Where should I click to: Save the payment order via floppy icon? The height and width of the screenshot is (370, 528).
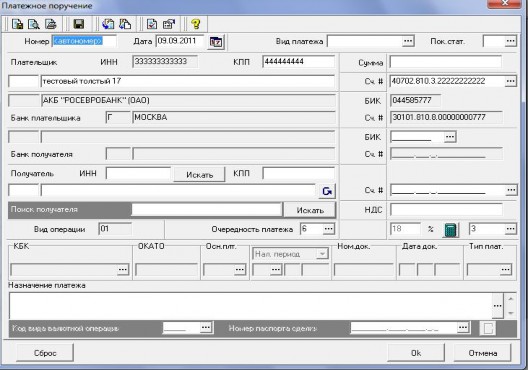tap(78, 24)
